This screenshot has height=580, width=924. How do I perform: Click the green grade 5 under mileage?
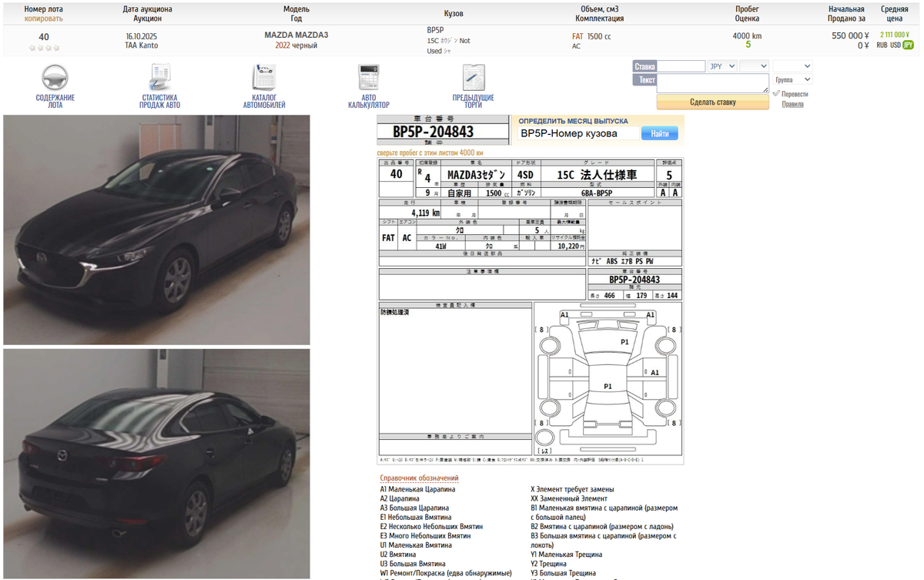[748, 45]
